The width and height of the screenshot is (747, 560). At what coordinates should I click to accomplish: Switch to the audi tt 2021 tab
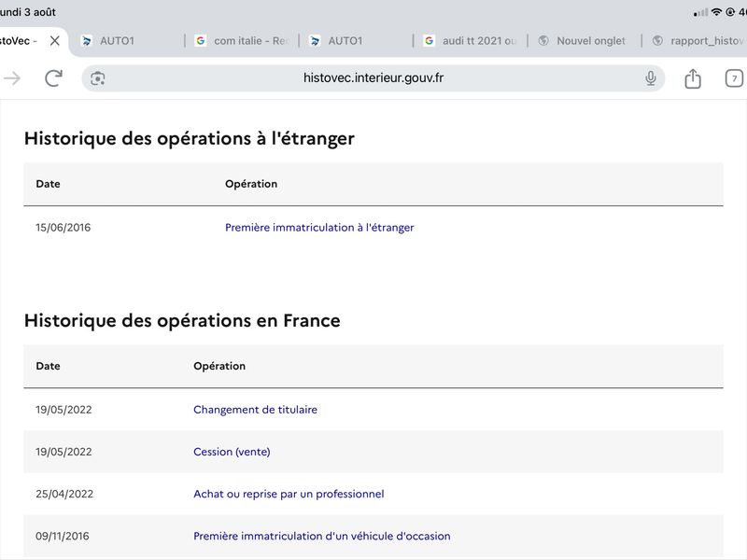[x=470, y=41]
